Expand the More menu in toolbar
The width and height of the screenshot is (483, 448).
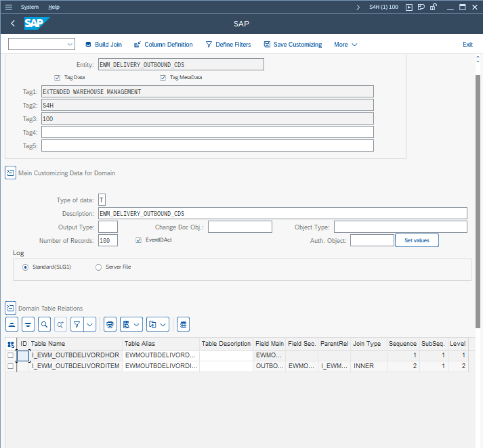(345, 45)
